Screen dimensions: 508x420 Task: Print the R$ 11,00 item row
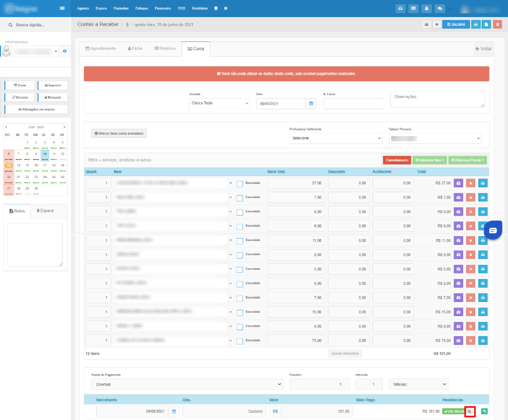(483, 240)
